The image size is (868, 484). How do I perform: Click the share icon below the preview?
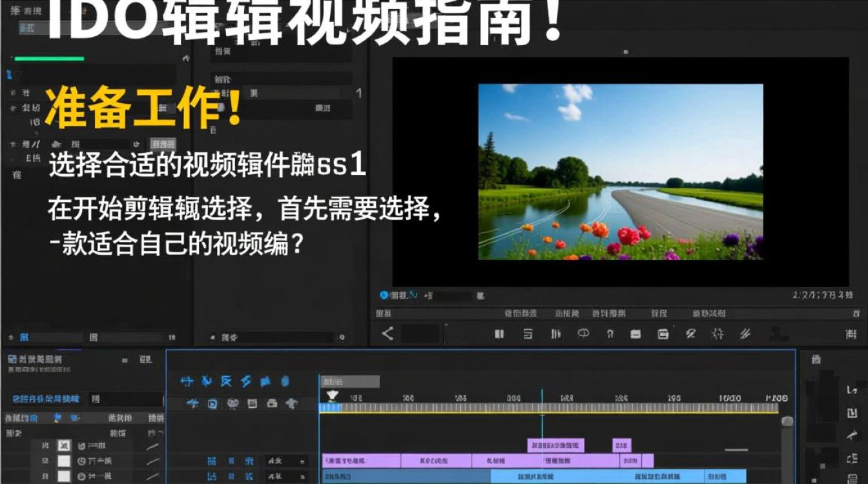387,334
